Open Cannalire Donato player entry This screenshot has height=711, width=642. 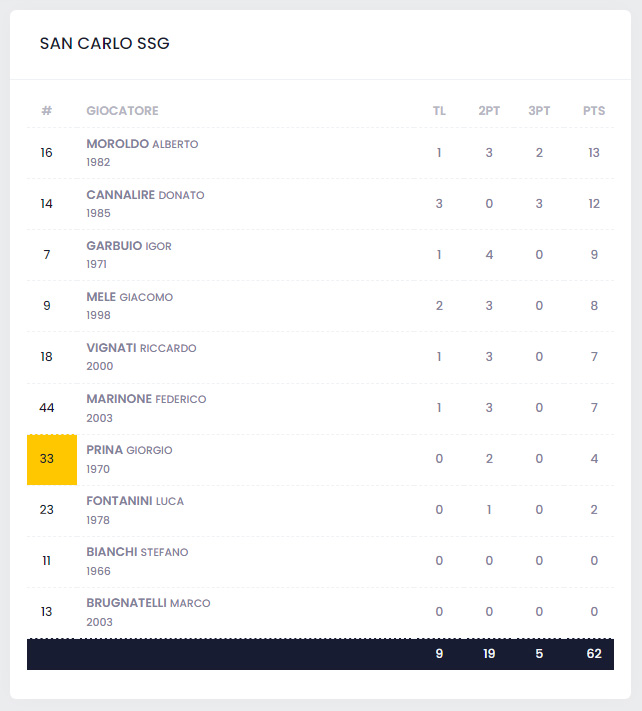pos(145,195)
